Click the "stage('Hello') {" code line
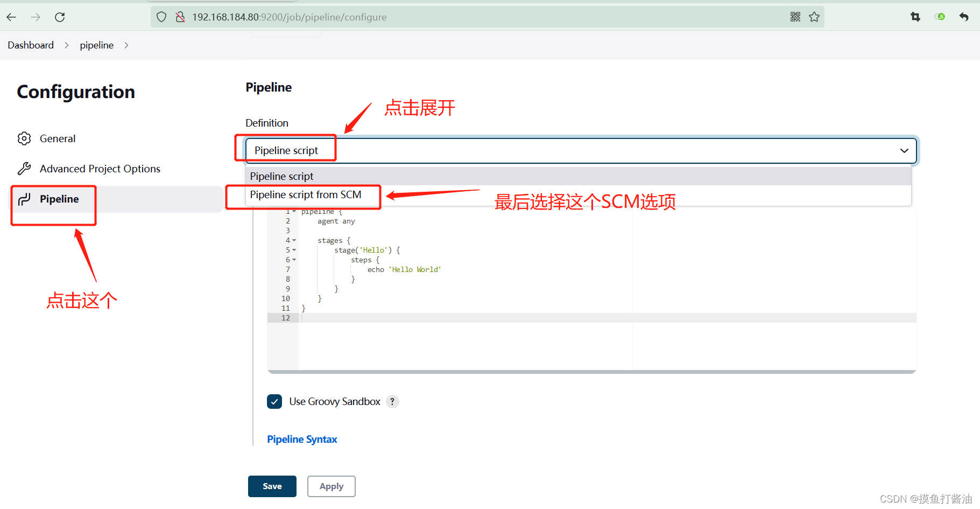The height and width of the screenshot is (509, 980). [x=367, y=250]
